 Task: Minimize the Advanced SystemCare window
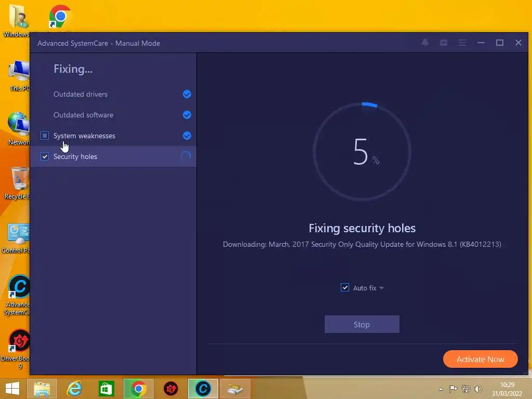pyautogui.click(x=481, y=43)
